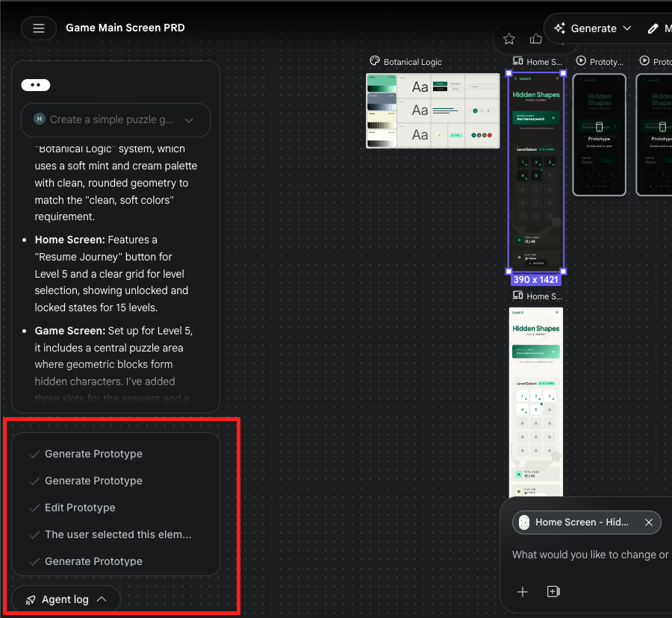The width and height of the screenshot is (672, 618).
Task: Click the add frame icon beside plus
Action: click(553, 591)
